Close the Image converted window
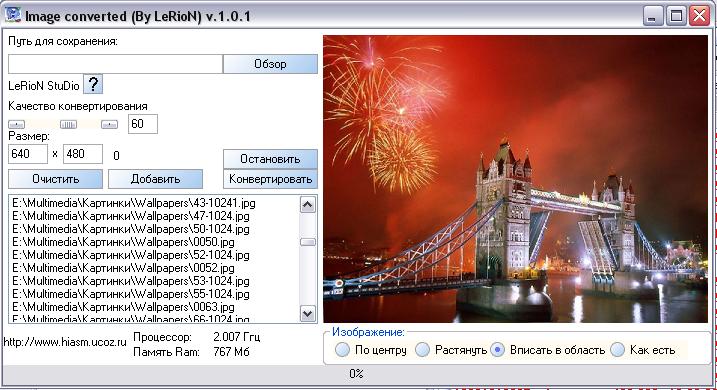The image size is (717, 390). tap(700, 16)
